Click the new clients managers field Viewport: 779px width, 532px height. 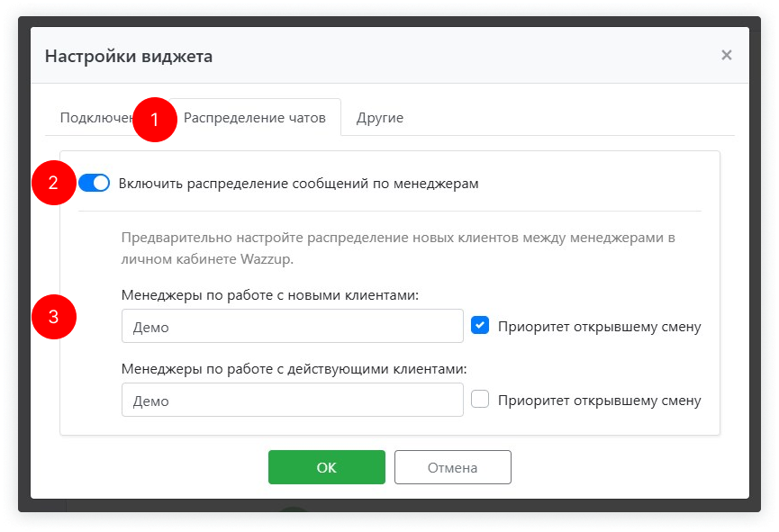[292, 327]
